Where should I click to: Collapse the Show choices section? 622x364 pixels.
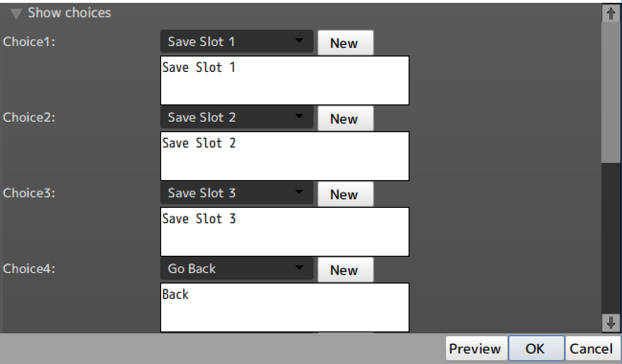[17, 13]
